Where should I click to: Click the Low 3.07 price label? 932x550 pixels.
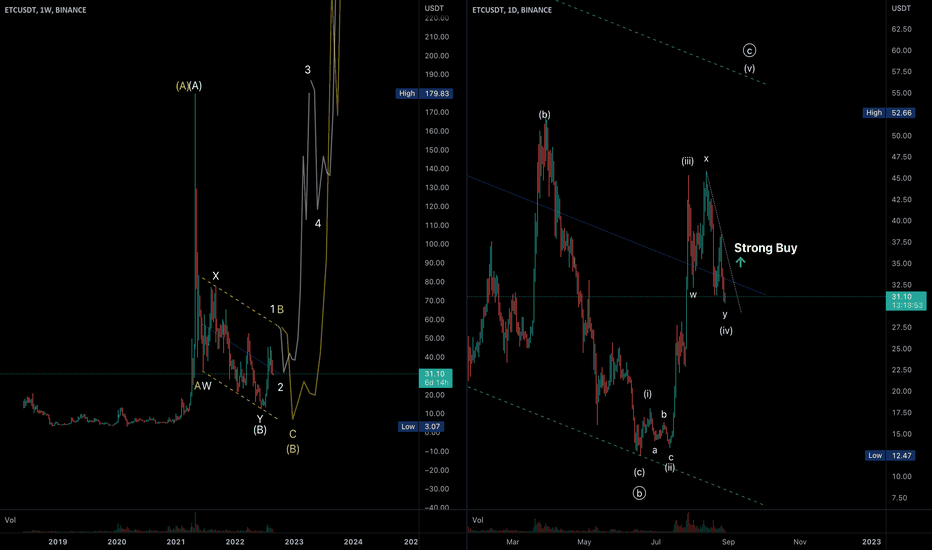pyautogui.click(x=420, y=426)
